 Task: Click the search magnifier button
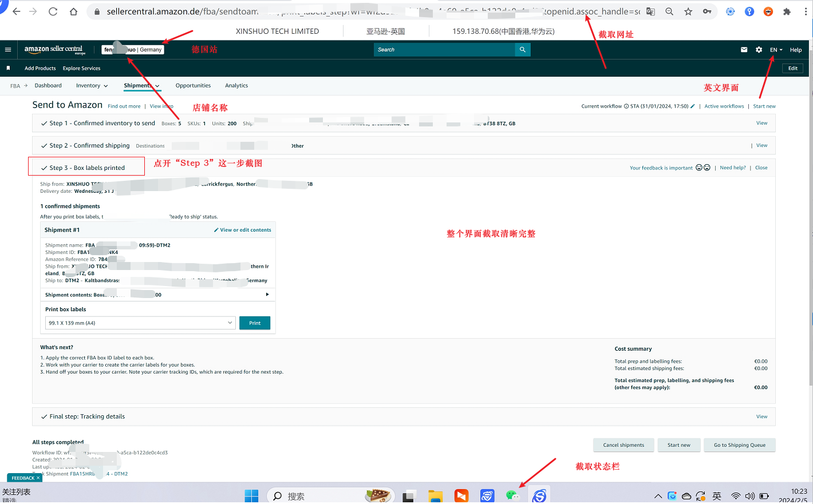pyautogui.click(x=522, y=50)
